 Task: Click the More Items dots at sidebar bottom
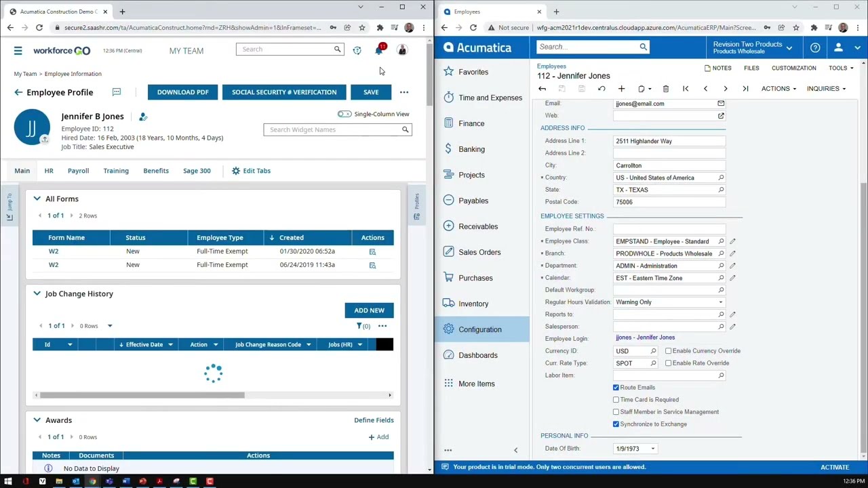tap(448, 450)
